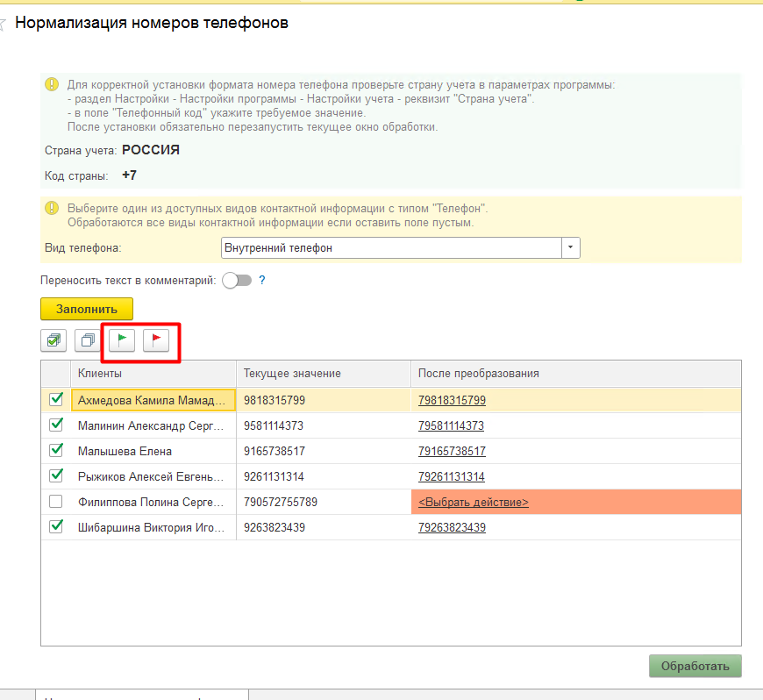Click the favorites star beside the page title
The height and width of the screenshot is (700, 763).
pyautogui.click(x=4, y=24)
